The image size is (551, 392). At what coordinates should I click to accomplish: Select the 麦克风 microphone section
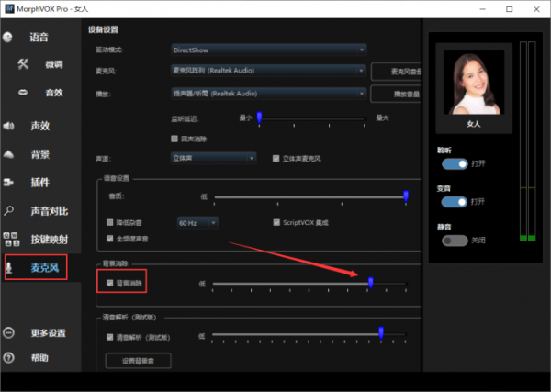(x=45, y=268)
